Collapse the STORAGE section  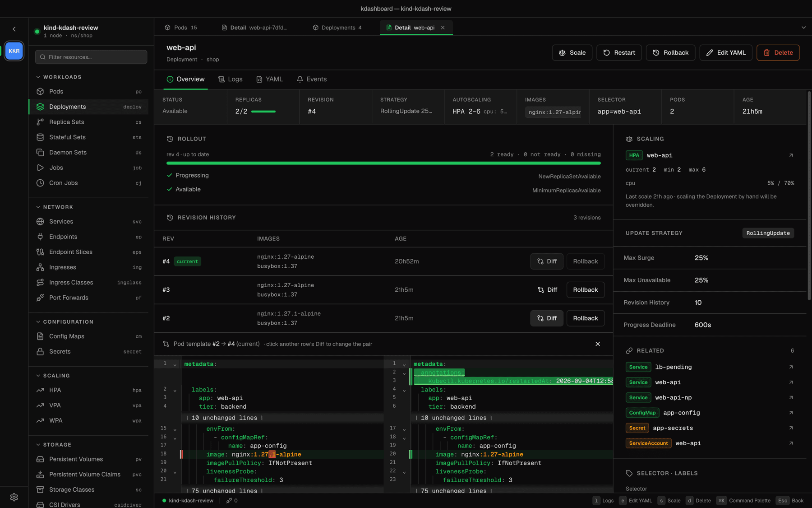(53, 445)
